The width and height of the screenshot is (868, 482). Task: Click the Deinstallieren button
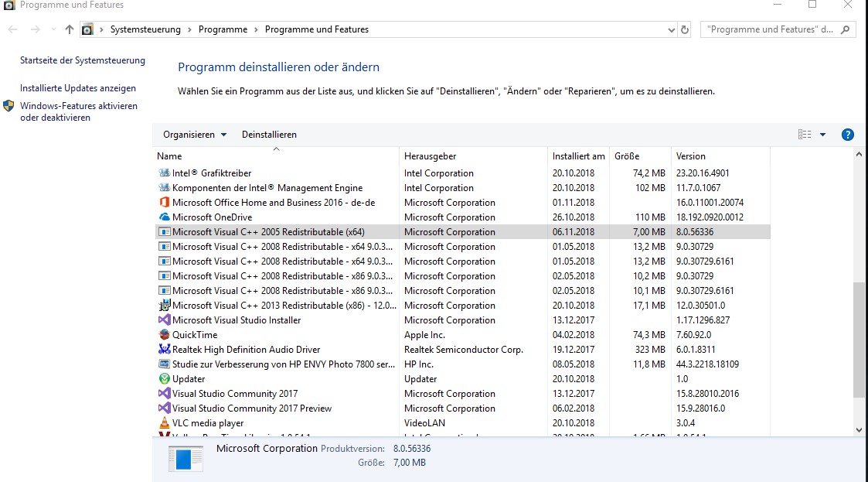[x=269, y=135]
